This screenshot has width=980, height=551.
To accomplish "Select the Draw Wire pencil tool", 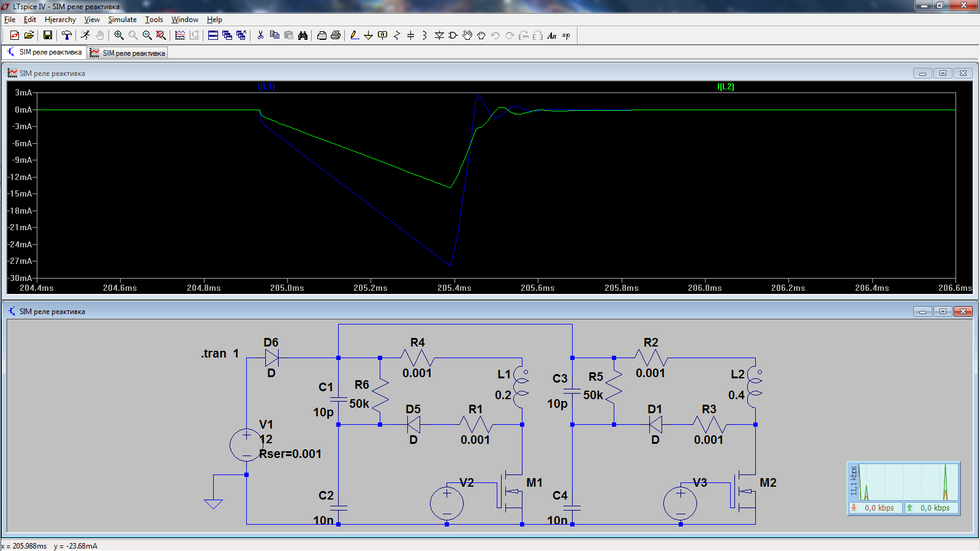I will coord(355,36).
